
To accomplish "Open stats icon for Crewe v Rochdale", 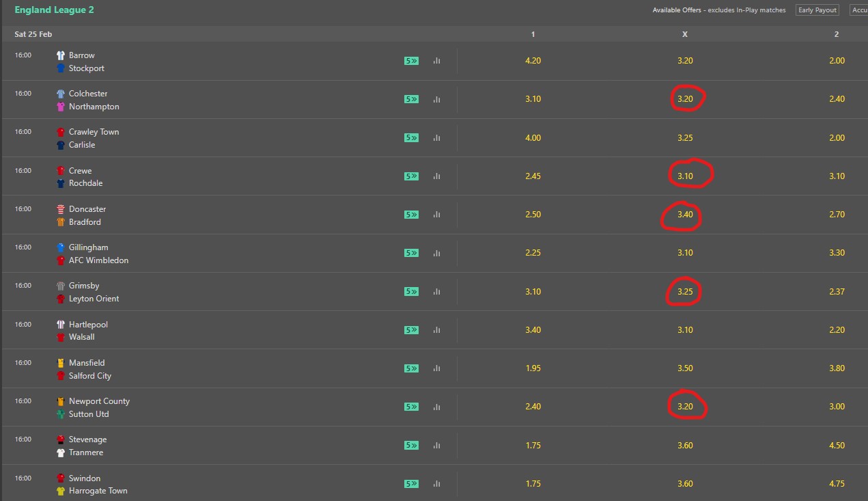I will coord(436,176).
